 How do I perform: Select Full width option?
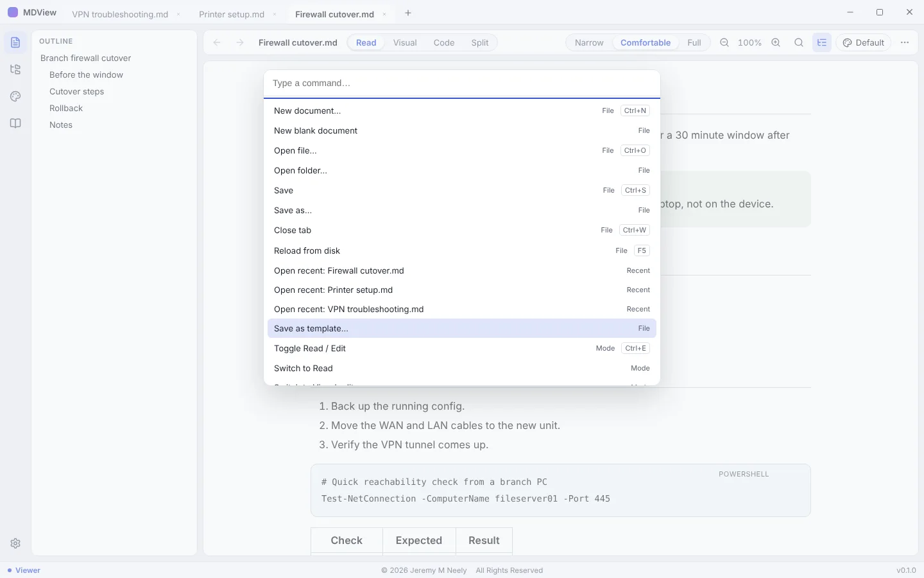pos(694,42)
